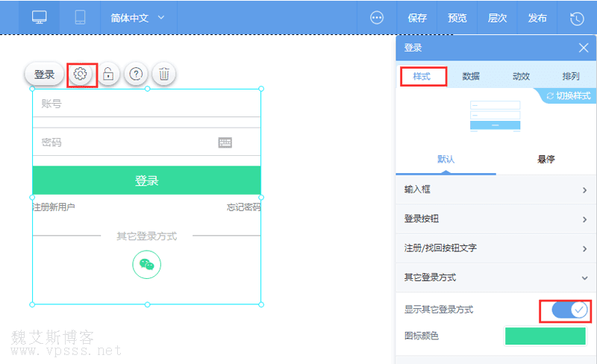This screenshot has height=364, width=597.
Task: Open the more options ellipsis icon
Action: [x=377, y=18]
